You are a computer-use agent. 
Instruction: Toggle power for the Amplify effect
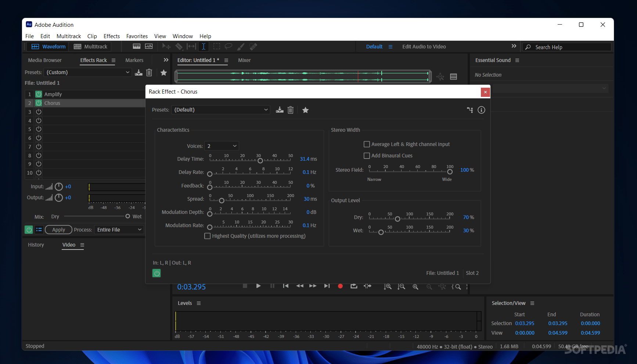39,94
